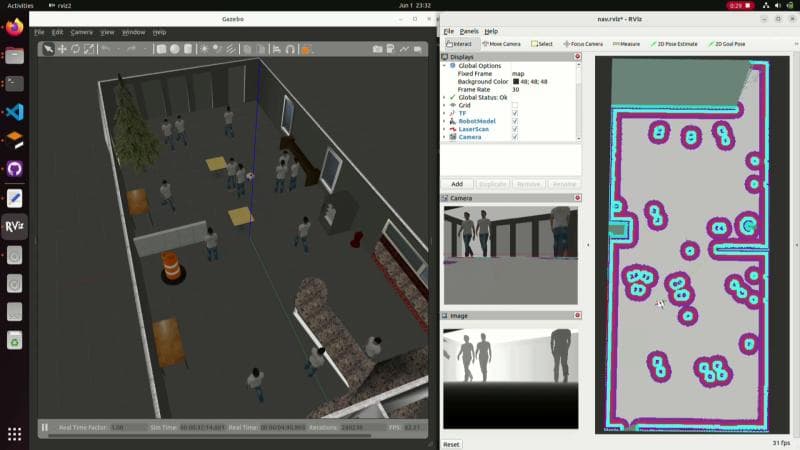Expand the Grid display node
Image resolution: width=800 pixels, height=450 pixels.
point(444,105)
